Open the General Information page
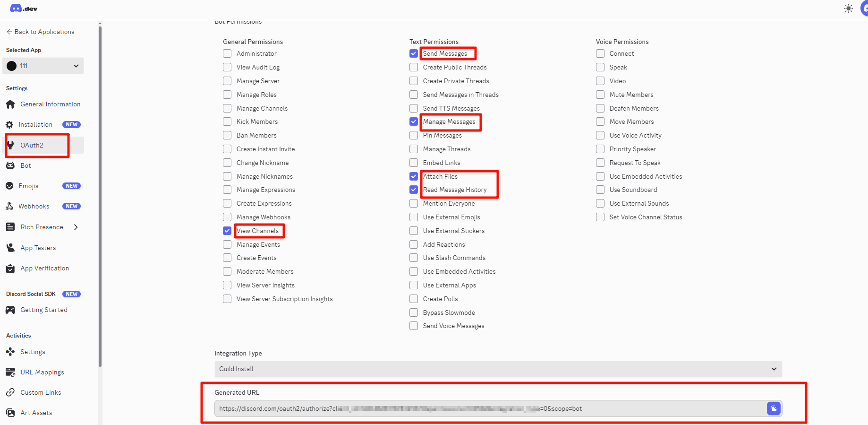This screenshot has height=425, width=868. point(51,104)
